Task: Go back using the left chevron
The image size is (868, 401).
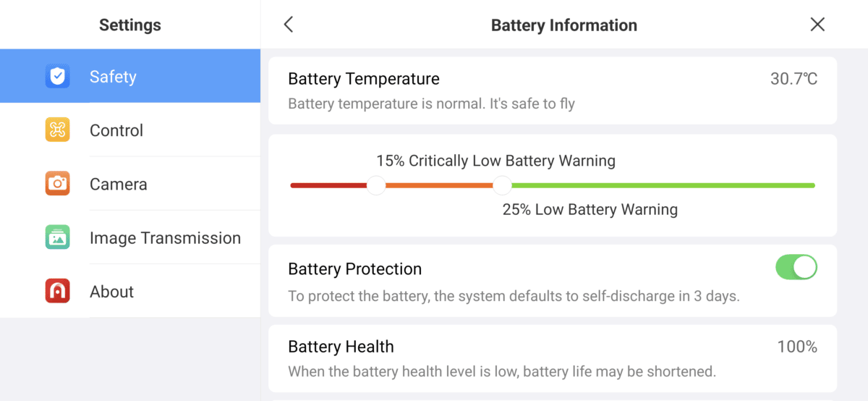Action: tap(288, 25)
